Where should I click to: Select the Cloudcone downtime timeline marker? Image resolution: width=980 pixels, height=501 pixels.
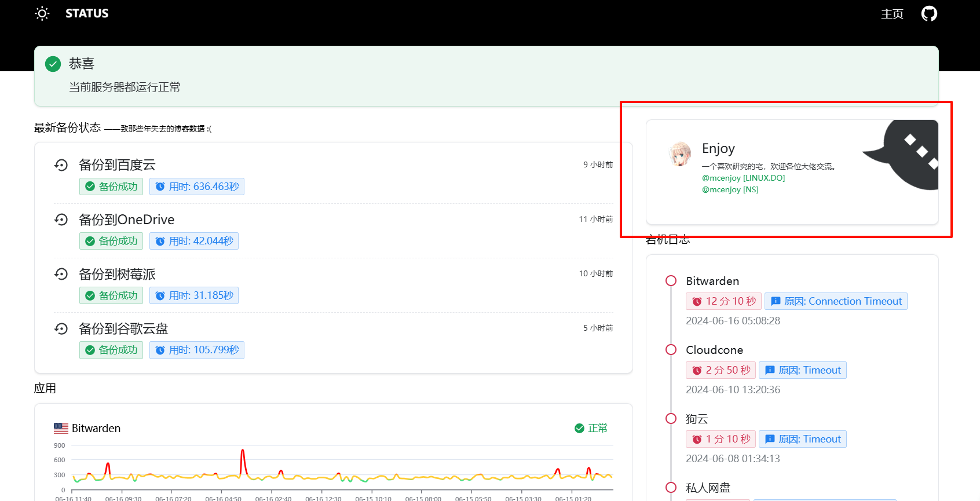pos(671,350)
